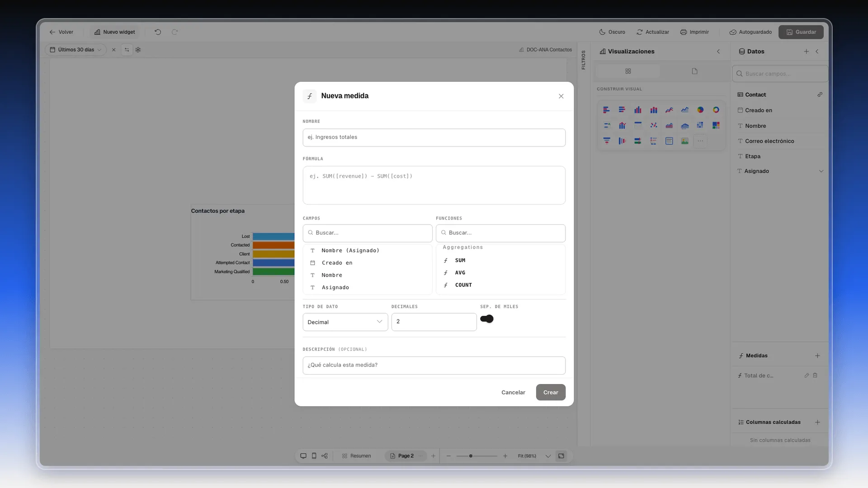Image resolution: width=868 pixels, height=488 pixels.
Task: Switch to the page format tab in Visualizaciones
Action: point(695,71)
